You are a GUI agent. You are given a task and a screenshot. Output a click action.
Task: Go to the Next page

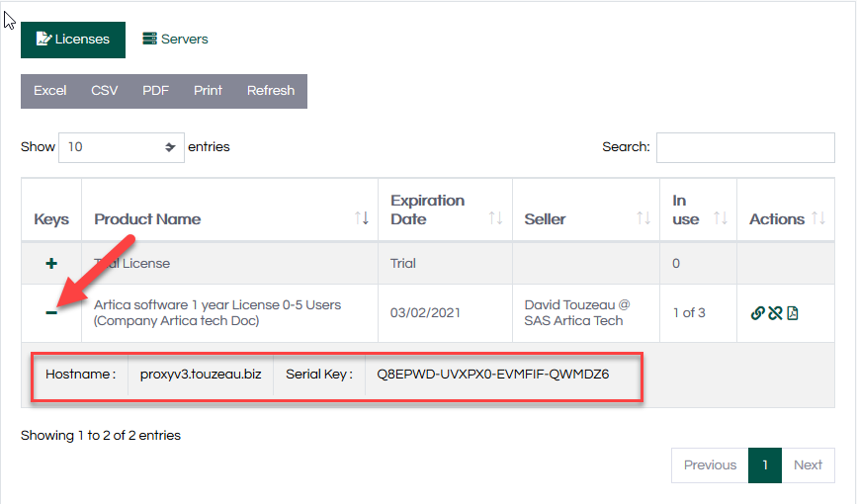(808, 465)
